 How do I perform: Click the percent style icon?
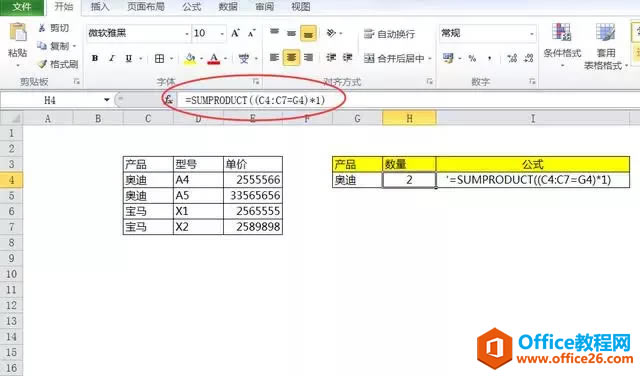[x=472, y=58]
